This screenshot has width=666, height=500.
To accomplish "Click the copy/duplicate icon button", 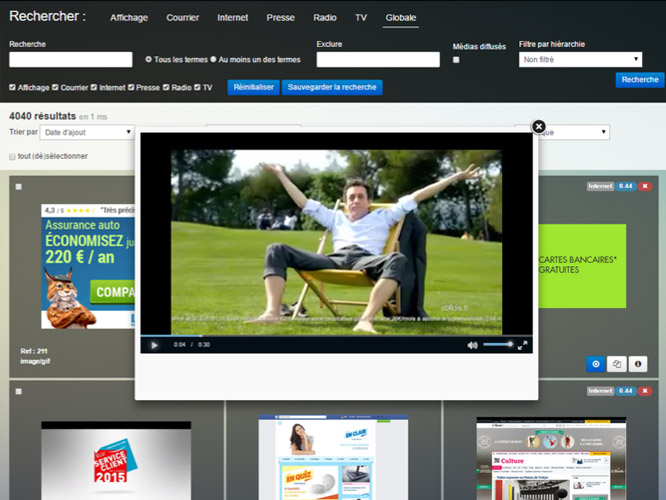I will (x=617, y=364).
